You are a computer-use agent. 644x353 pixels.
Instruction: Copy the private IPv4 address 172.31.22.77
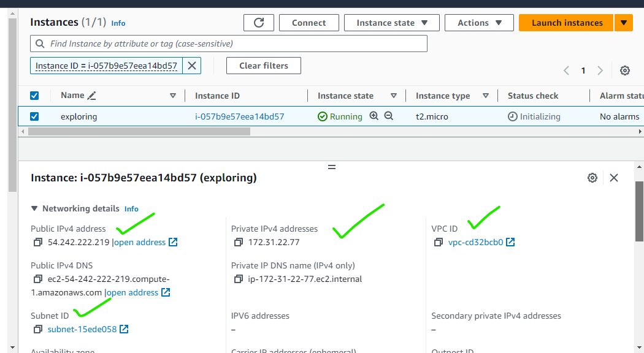click(x=239, y=242)
